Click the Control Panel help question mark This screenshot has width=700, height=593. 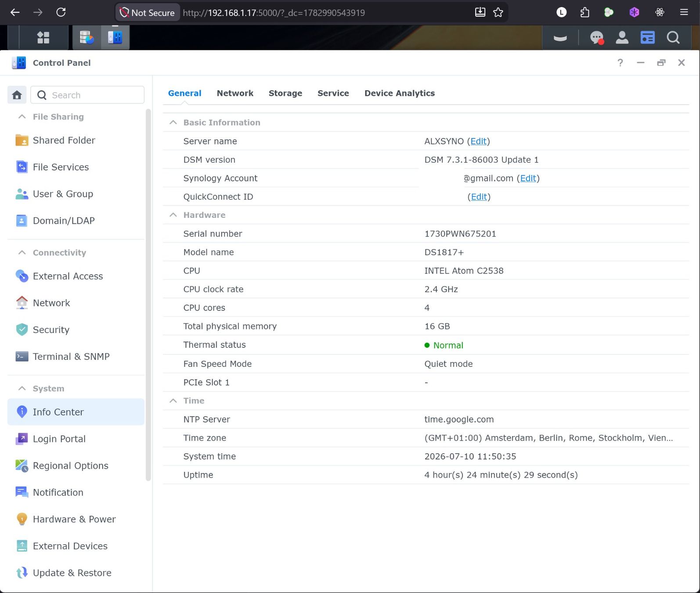coord(620,63)
